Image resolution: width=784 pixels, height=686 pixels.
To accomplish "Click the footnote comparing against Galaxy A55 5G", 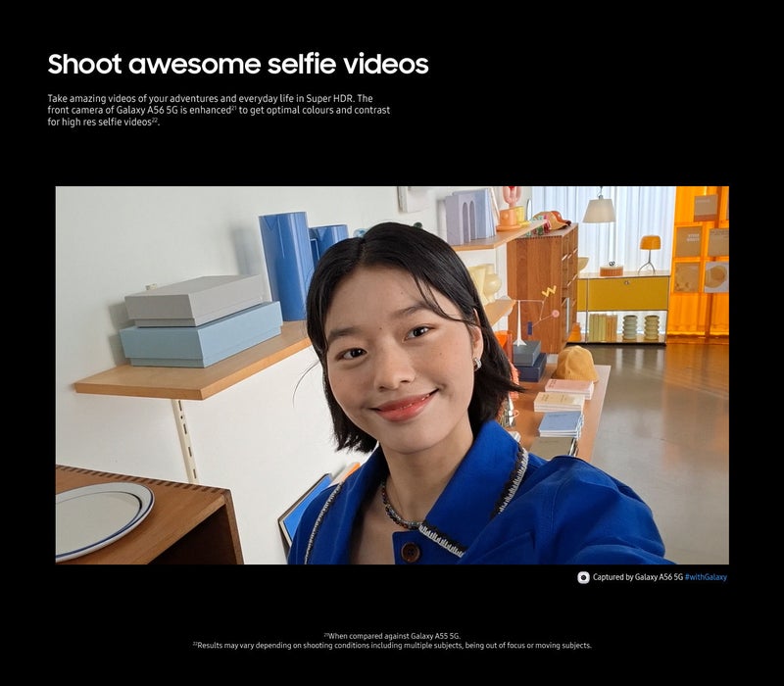I will (x=392, y=634).
